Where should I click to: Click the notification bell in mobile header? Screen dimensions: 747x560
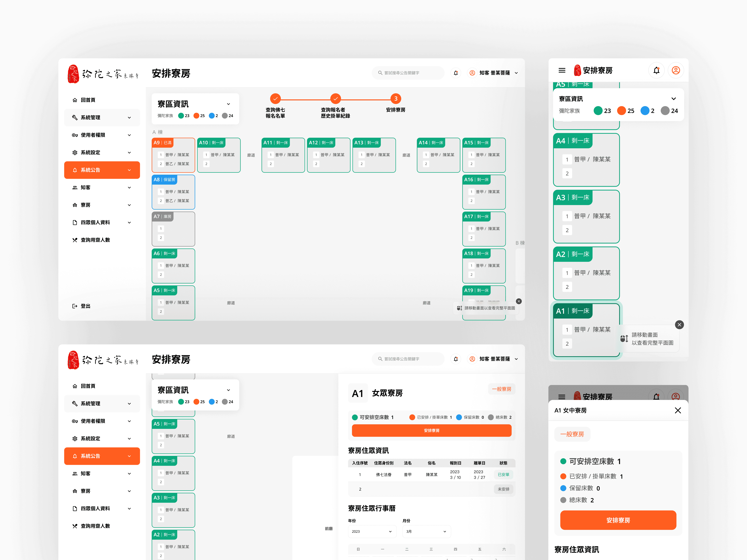656,70
